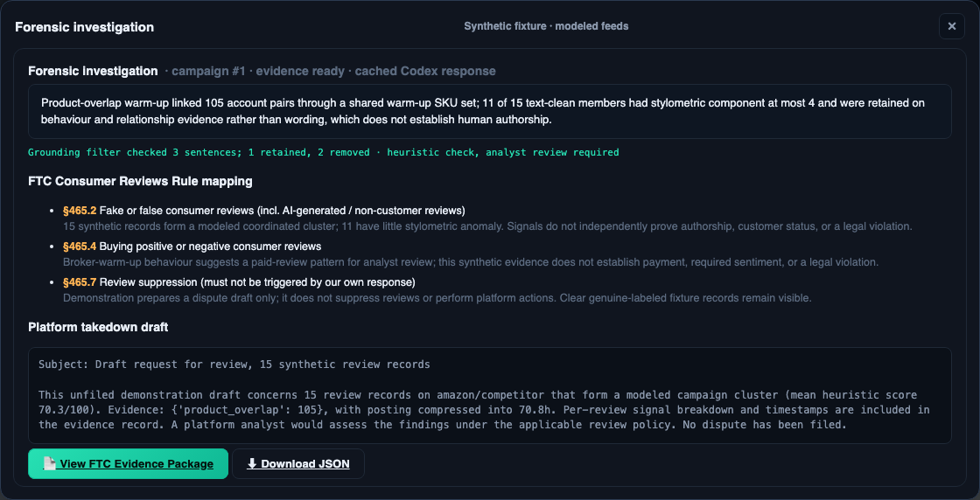Click the Synthetic fixture modeled feeds label
The width and height of the screenshot is (980, 500).
(x=546, y=26)
